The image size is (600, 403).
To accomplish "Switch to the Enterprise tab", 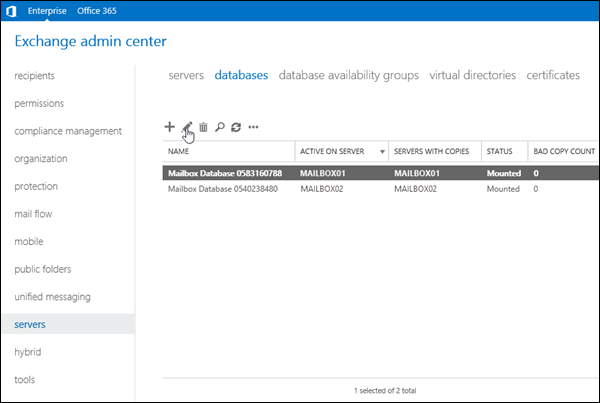I will (x=47, y=11).
